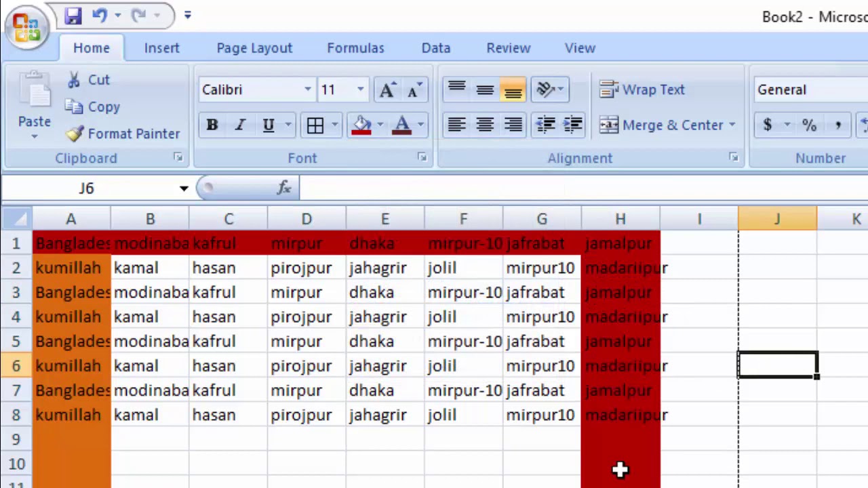Center text horizontally
Screen dimensions: 868x488
[x=485, y=125]
